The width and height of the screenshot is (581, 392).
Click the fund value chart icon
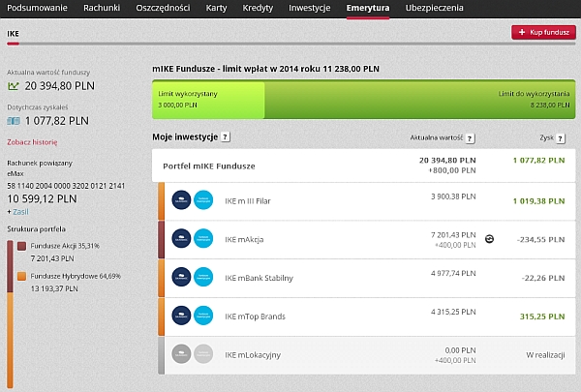13,86
